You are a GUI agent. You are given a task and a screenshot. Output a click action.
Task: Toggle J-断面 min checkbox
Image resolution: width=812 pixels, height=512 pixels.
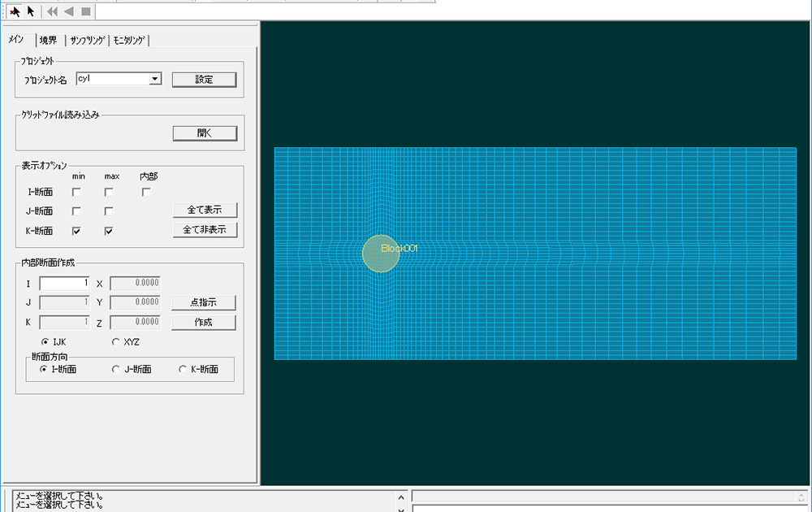point(76,211)
